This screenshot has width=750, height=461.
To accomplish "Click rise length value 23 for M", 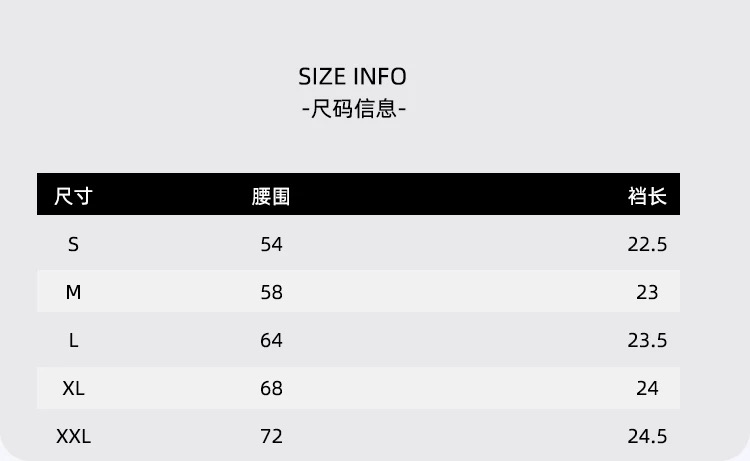I will (x=647, y=292).
